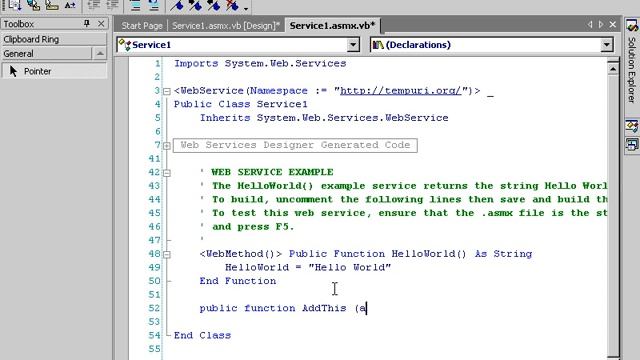Open the General toolbox tab
Image resolution: width=640 pixels, height=360 pixels.
click(x=47, y=53)
